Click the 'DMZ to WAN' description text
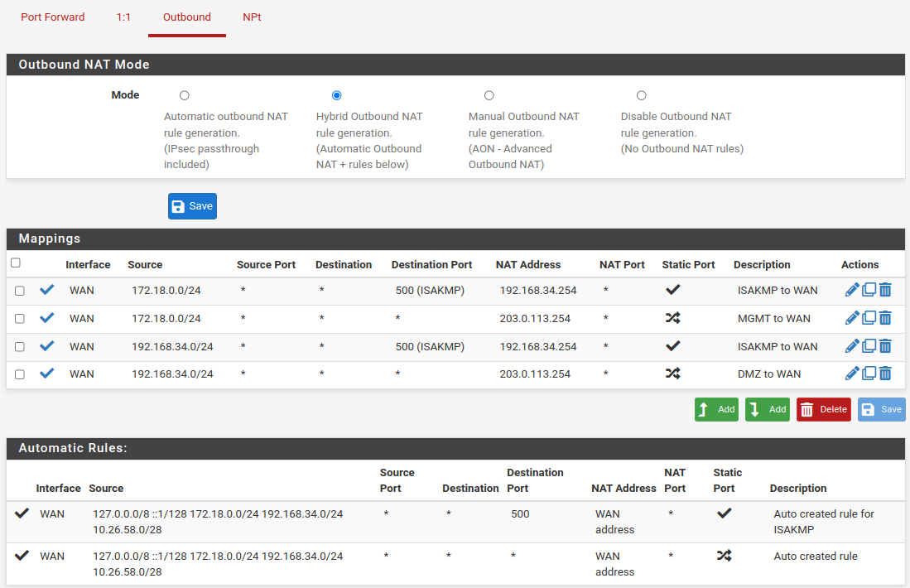 click(x=769, y=374)
